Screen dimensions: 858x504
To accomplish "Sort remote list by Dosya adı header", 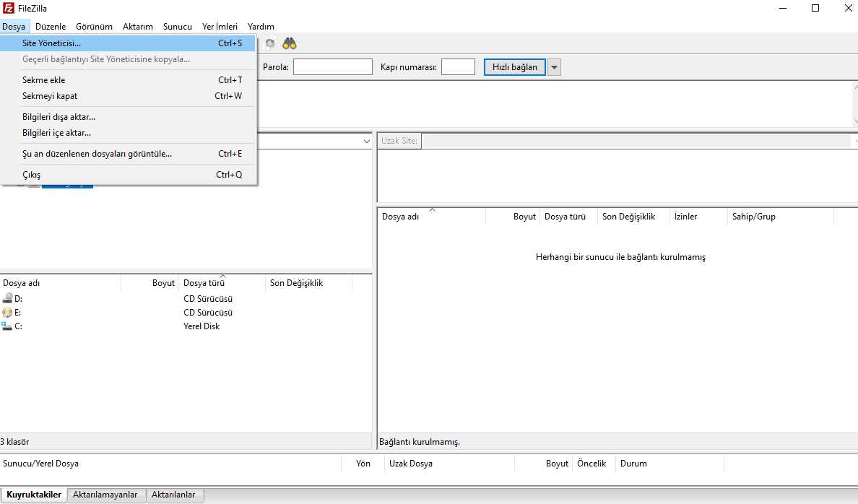I will [431, 217].
